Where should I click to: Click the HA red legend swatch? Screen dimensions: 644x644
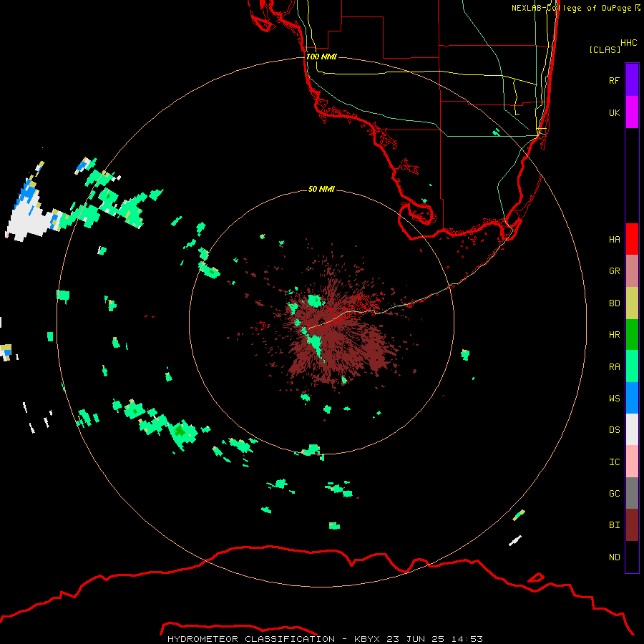pyautogui.click(x=632, y=239)
